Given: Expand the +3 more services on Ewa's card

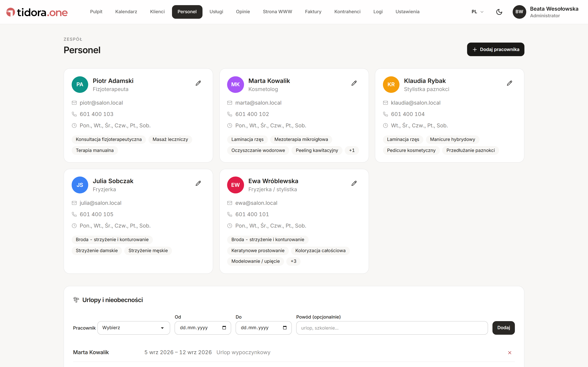Looking at the screenshot, I should 293,261.
